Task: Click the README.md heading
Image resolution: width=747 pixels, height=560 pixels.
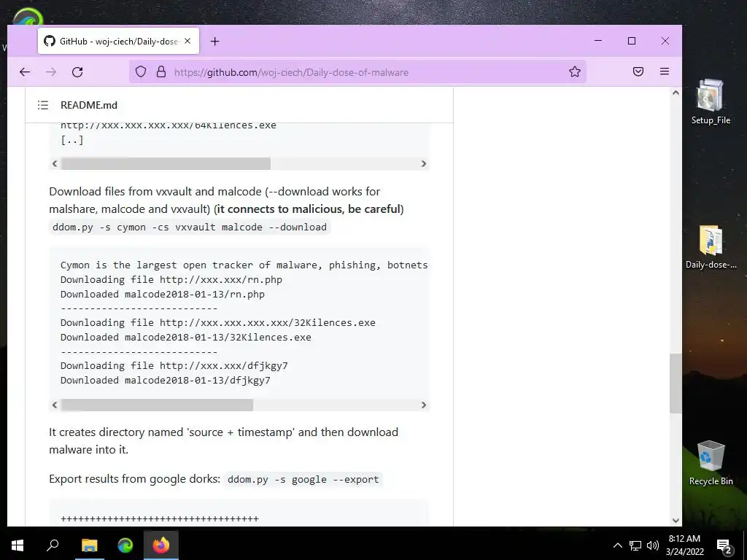Action: point(88,105)
